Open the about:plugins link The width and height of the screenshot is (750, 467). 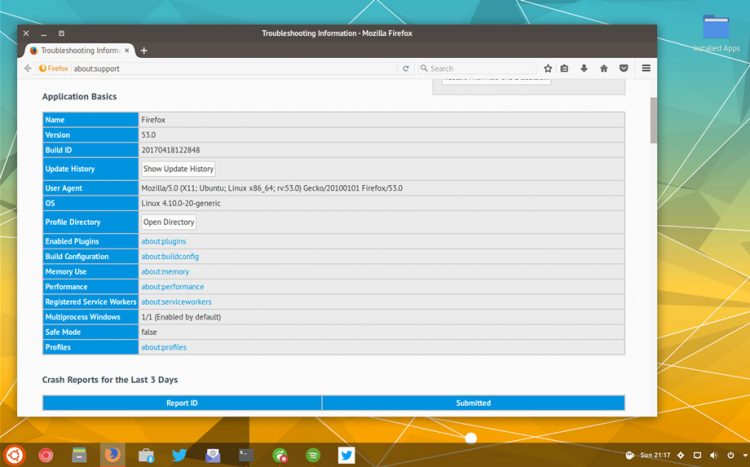coord(164,242)
